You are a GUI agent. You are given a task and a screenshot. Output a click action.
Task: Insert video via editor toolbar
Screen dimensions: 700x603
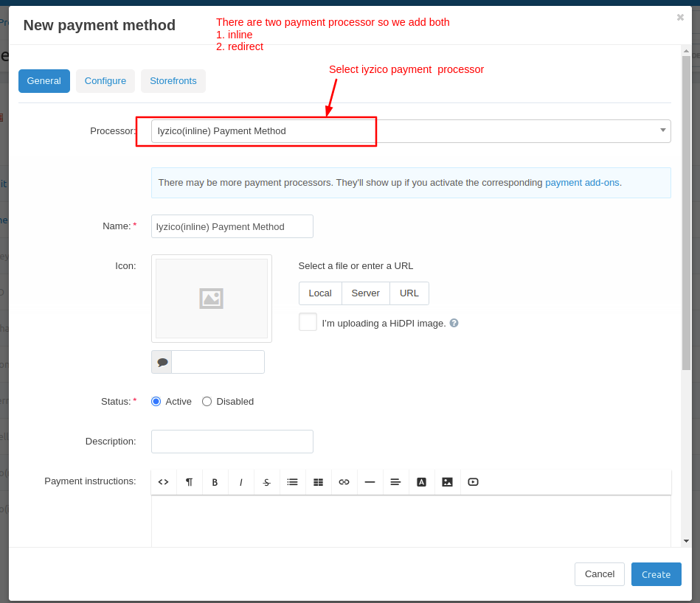click(x=474, y=481)
